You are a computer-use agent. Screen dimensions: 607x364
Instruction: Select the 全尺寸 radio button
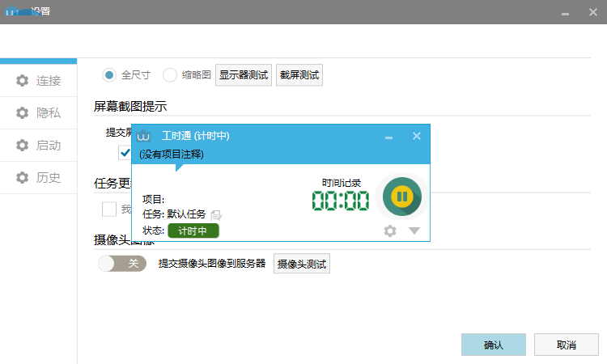[109, 74]
